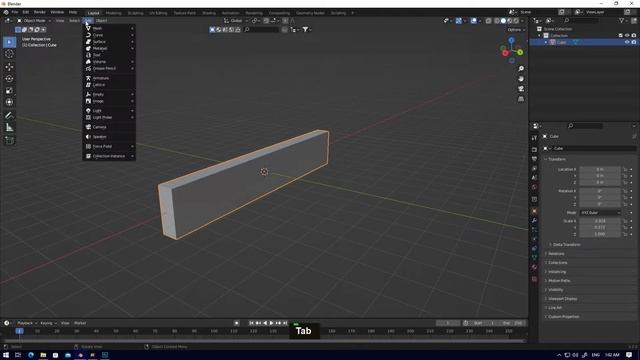Toggle Collection exclude checkbox in outliner
Screen dimensions: 640x360
[620, 36]
